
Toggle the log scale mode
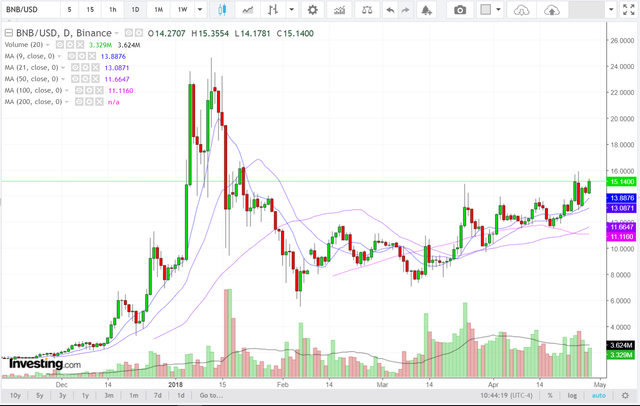[572, 395]
